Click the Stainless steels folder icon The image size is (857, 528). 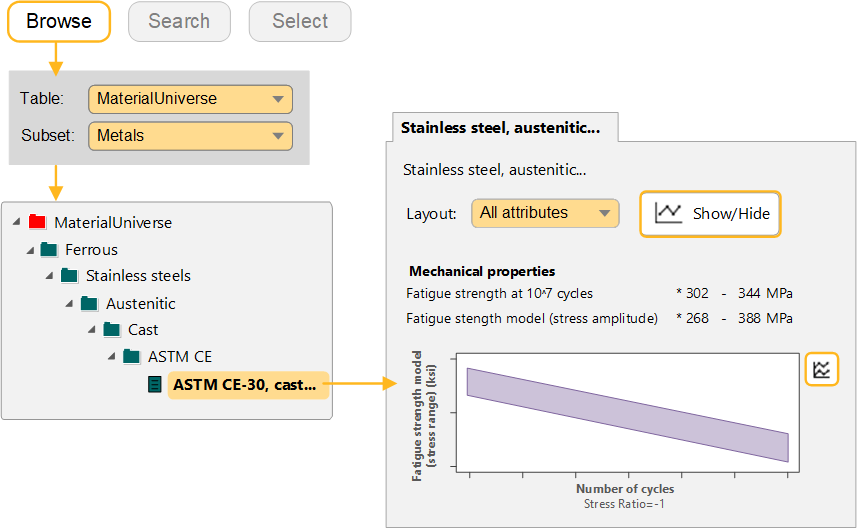[69, 276]
